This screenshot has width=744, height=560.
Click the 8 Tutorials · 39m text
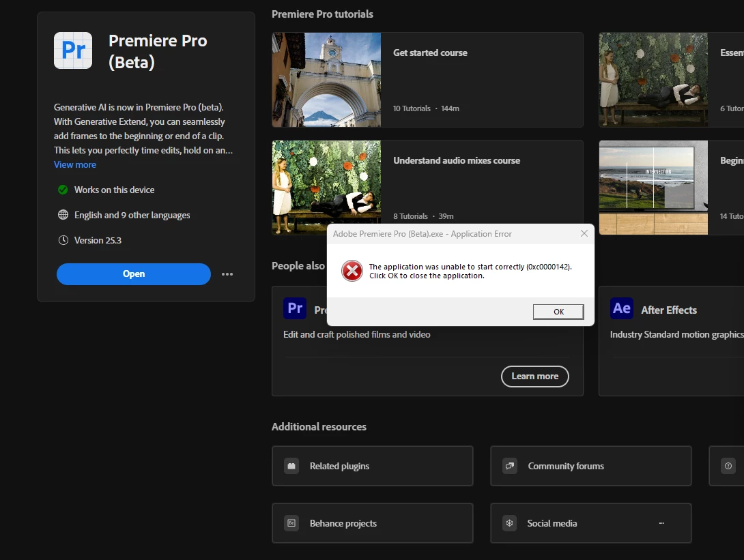click(423, 216)
